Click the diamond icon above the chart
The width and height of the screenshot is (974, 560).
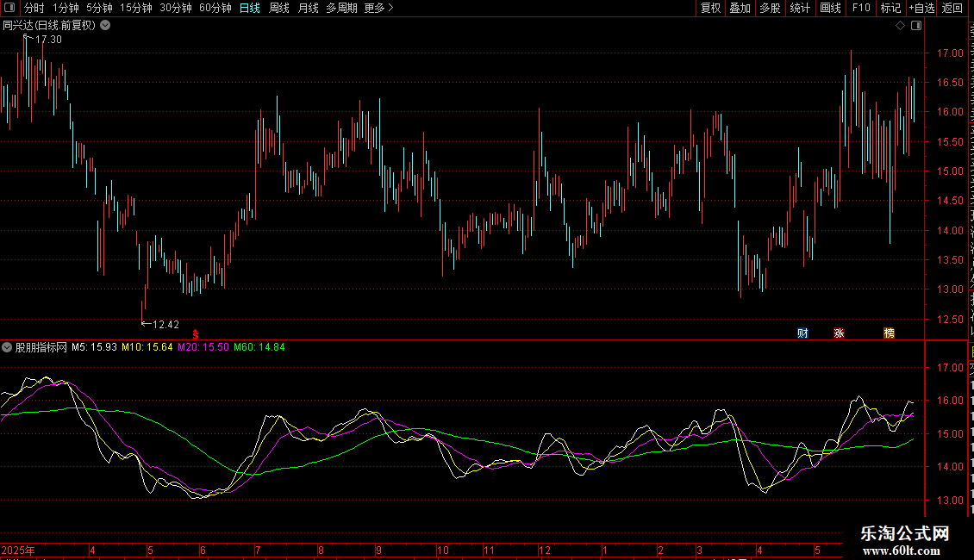click(900, 26)
